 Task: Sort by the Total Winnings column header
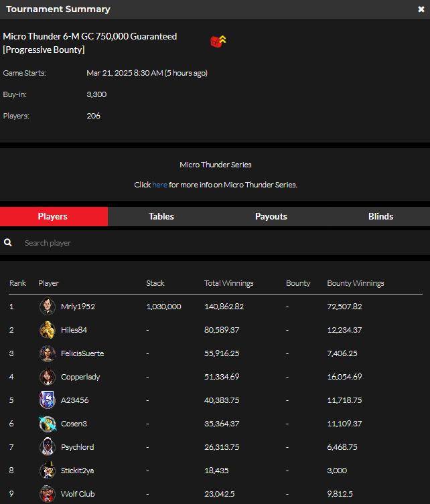coord(228,283)
